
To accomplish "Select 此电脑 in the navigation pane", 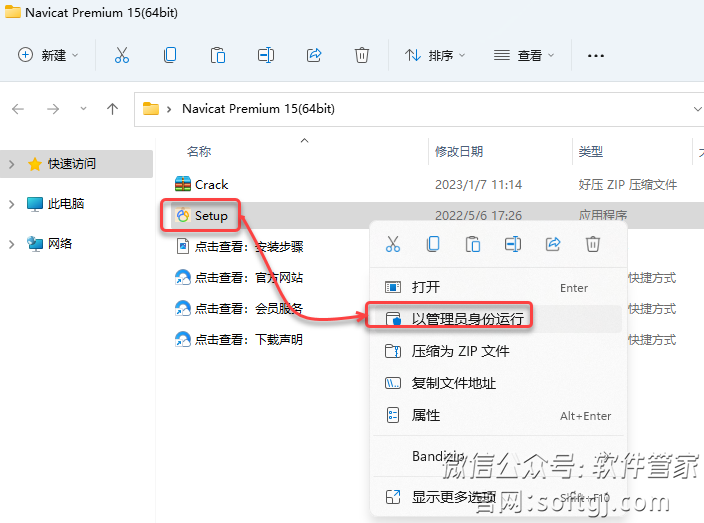I will (66, 204).
